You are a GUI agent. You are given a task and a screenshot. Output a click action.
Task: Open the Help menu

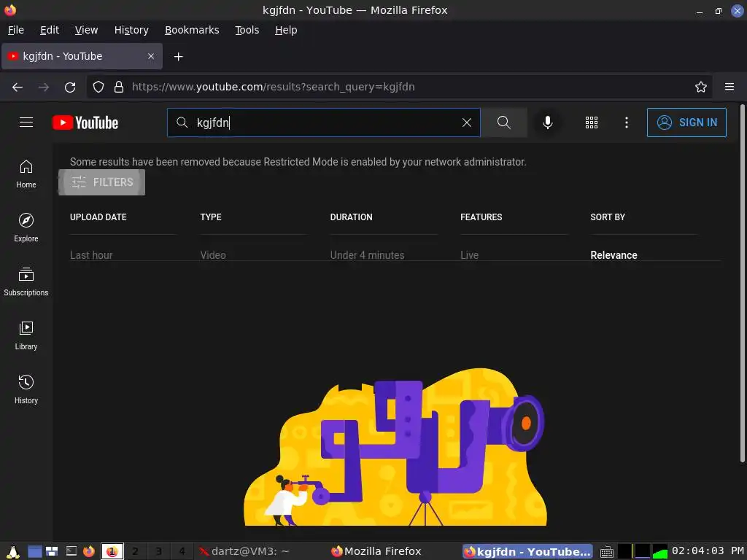coord(286,30)
